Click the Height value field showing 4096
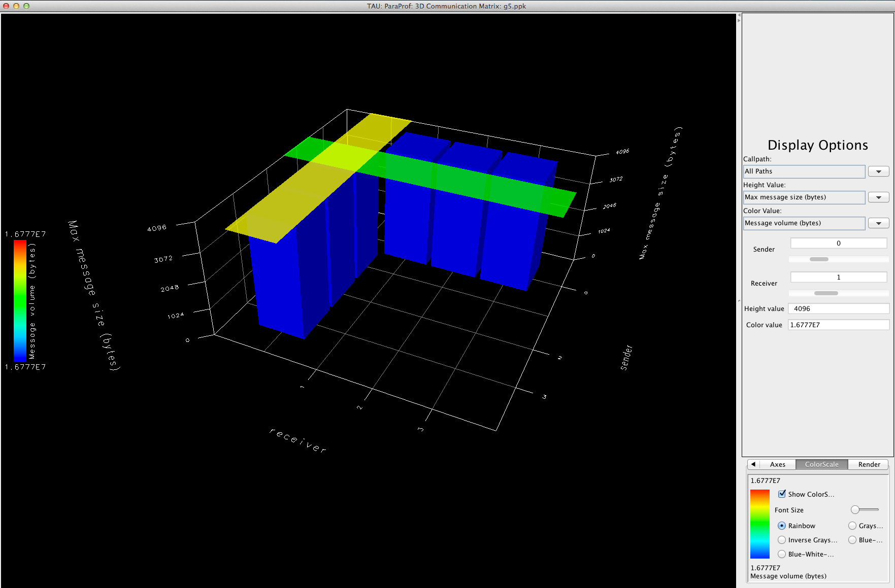Screen dimensions: 895x588 coord(839,308)
